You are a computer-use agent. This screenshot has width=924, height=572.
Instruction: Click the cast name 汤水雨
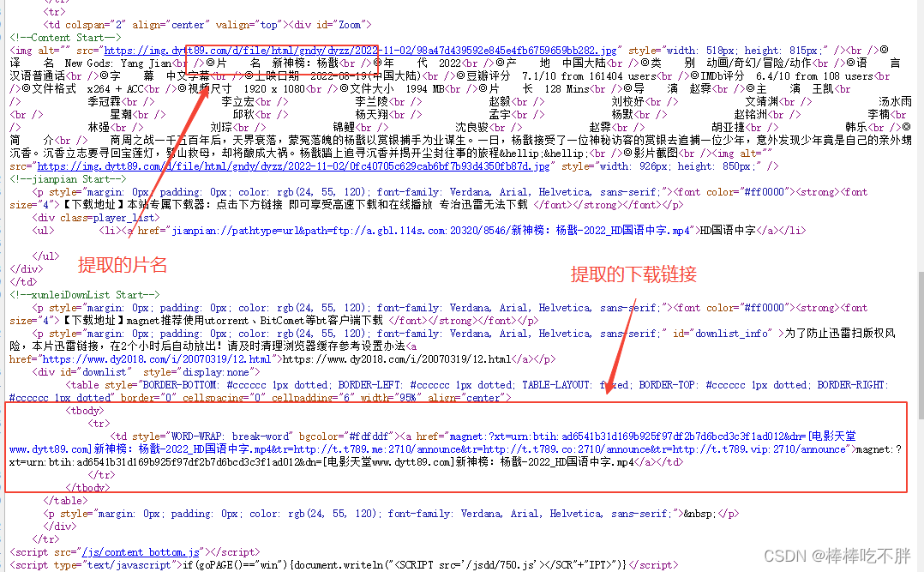[x=895, y=102]
